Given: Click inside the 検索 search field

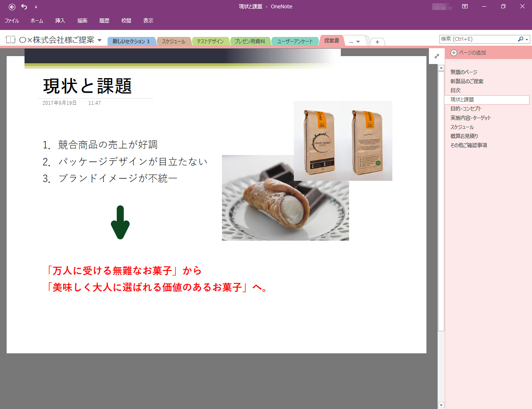Looking at the screenshot, I should tap(478, 39).
